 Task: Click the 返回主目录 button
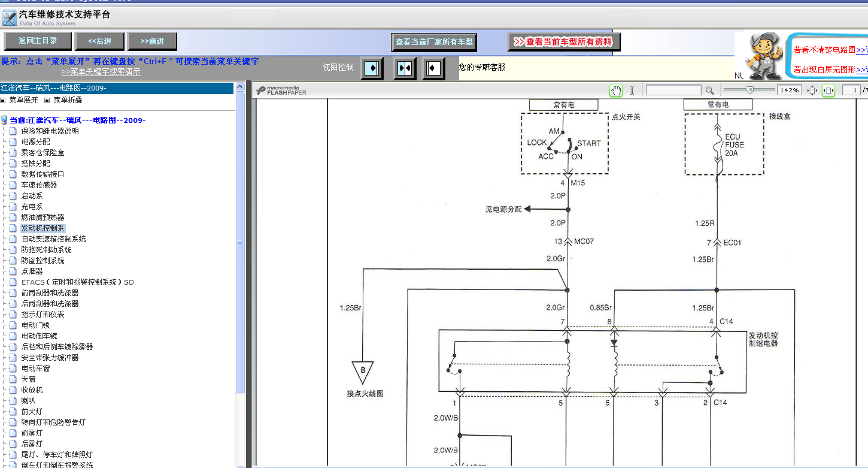[x=38, y=41]
